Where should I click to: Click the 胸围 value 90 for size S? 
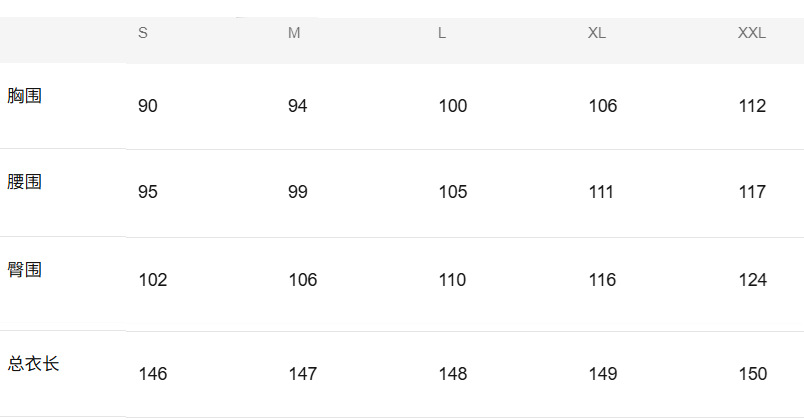148,106
